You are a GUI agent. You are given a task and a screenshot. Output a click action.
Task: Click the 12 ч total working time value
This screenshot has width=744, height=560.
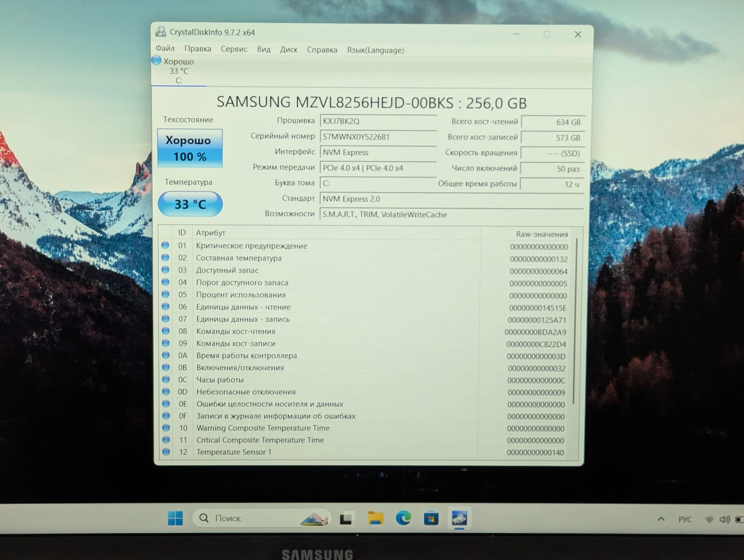[x=552, y=184]
